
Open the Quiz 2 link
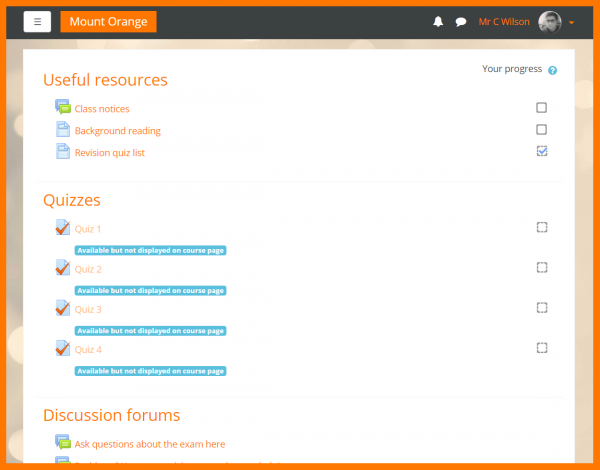click(x=88, y=269)
